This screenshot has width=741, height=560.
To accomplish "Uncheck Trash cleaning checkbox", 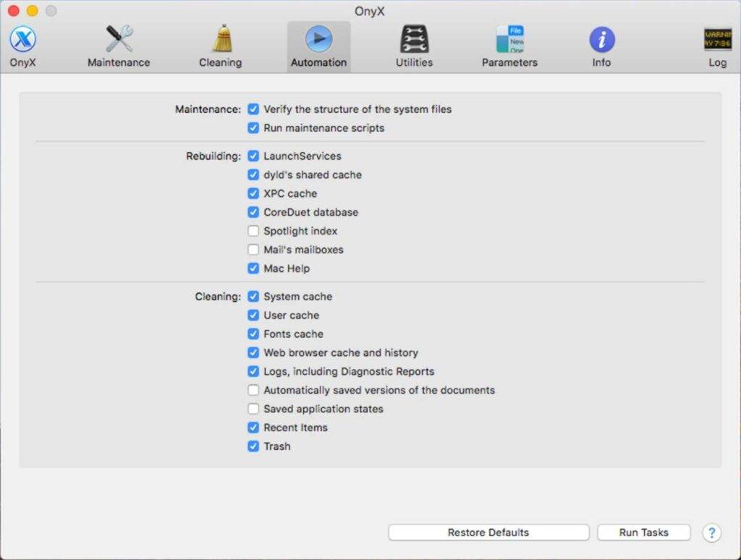I will click(x=253, y=446).
